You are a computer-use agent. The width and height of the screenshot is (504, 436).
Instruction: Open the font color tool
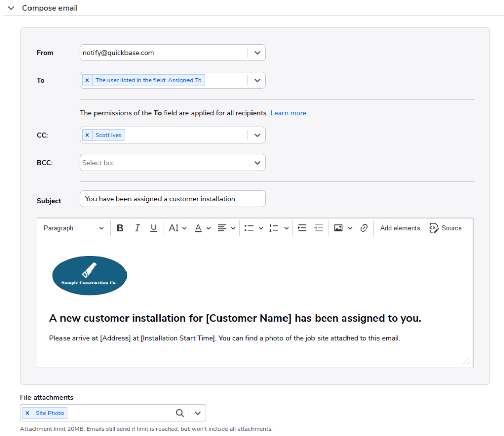(198, 228)
